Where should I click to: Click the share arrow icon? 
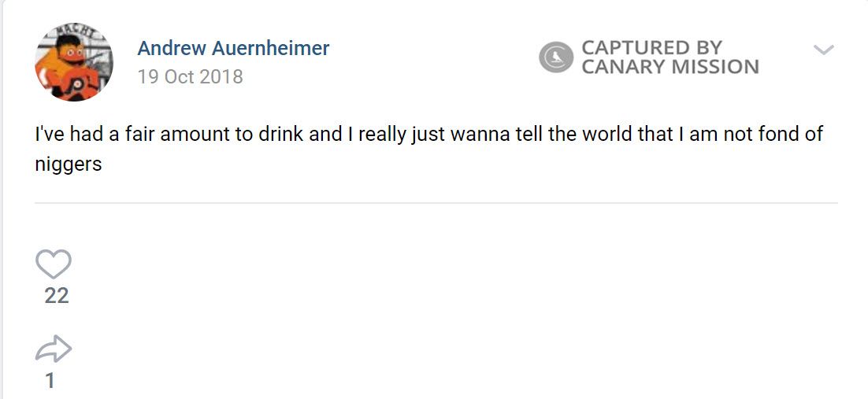pyautogui.click(x=54, y=349)
